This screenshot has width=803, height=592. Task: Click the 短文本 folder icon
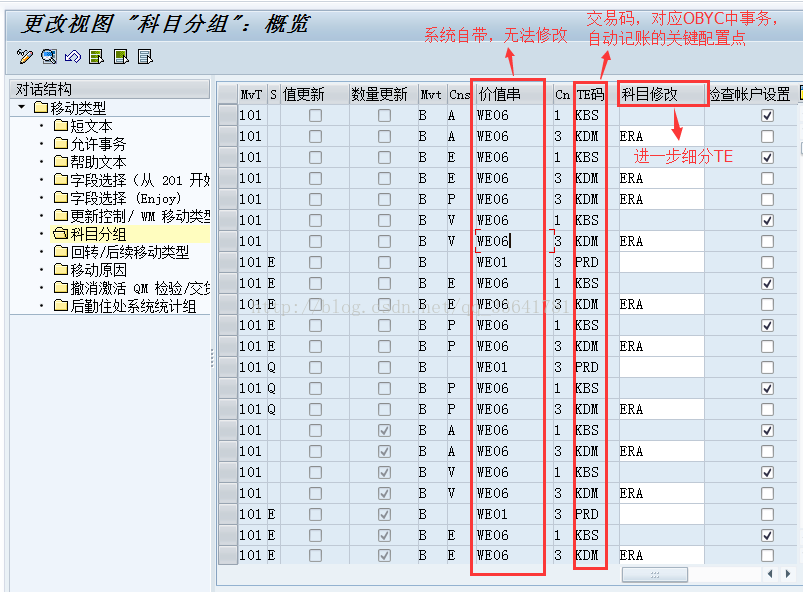pos(61,125)
